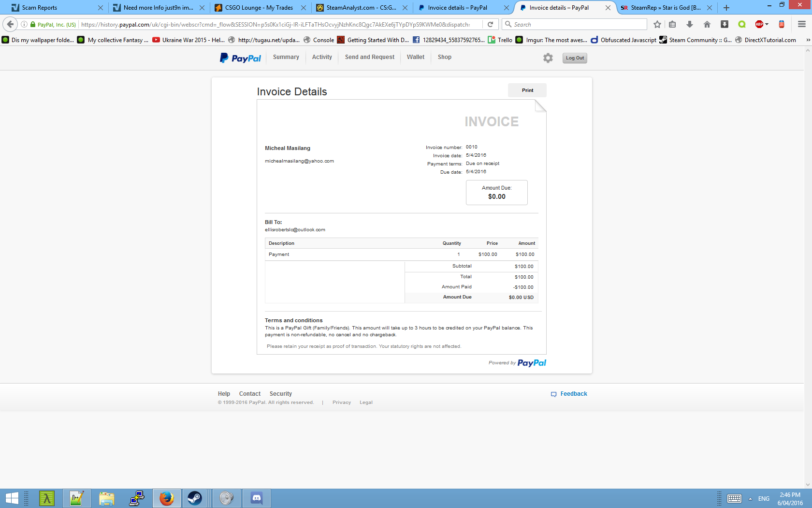Open Send and Request menu item
Viewport: 812px width, 508px height.
coord(369,57)
